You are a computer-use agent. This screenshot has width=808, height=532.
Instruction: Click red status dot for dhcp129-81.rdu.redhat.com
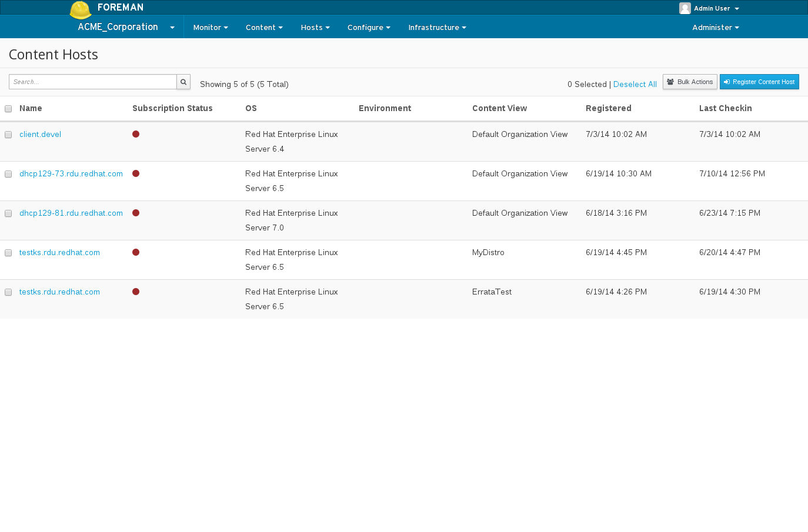pos(136,213)
